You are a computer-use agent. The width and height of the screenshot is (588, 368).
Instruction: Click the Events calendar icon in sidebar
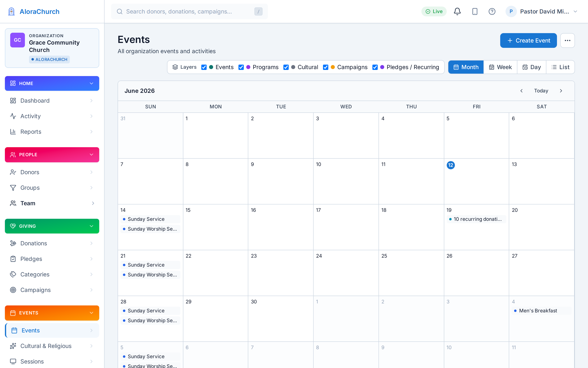coord(14,330)
